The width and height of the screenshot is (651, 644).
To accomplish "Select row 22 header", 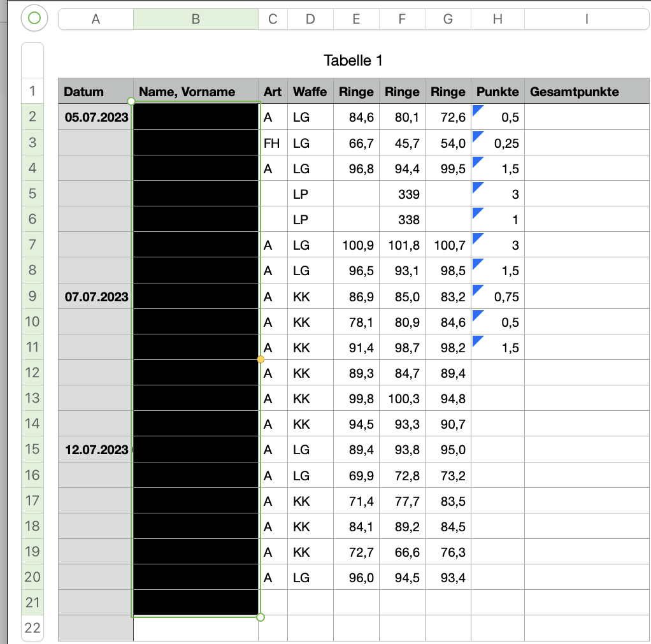I will tap(32, 628).
